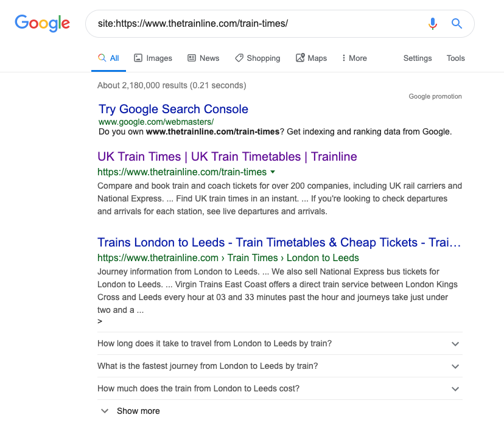Screen dimensions: 504x434
Task: Expand "How much does the train" question
Action: [279, 388]
